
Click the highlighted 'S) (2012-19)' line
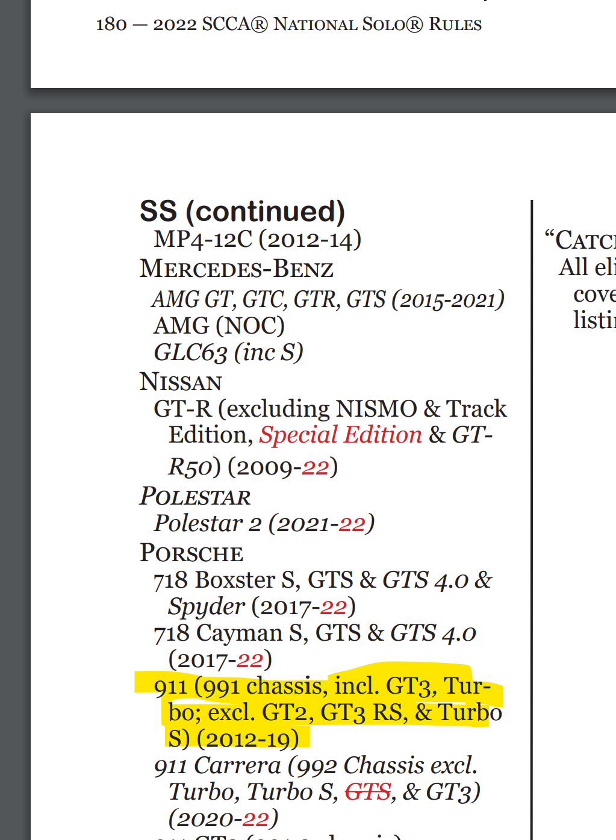[x=234, y=739]
